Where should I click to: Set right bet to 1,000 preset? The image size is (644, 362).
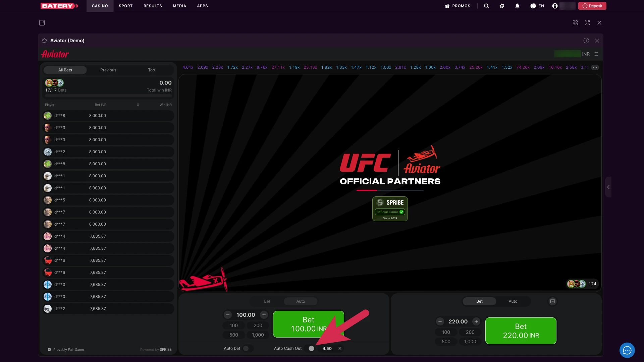click(470, 342)
